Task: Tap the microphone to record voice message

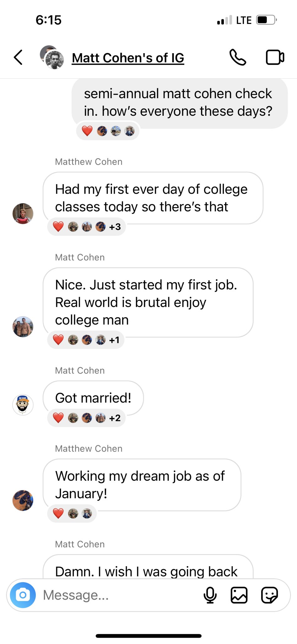Action: [x=210, y=595]
